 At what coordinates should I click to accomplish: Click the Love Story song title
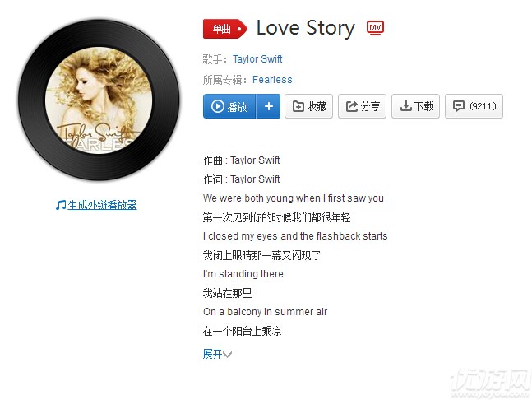tap(306, 28)
